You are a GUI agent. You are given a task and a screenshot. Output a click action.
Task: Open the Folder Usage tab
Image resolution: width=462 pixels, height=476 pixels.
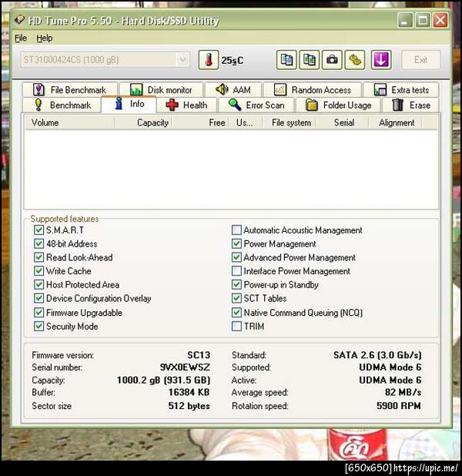[338, 105]
